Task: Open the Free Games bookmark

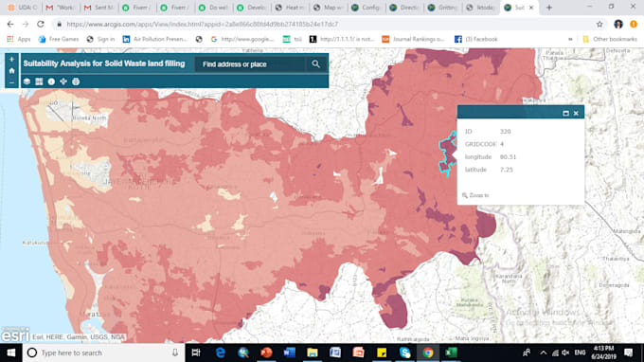Action: tap(59, 39)
